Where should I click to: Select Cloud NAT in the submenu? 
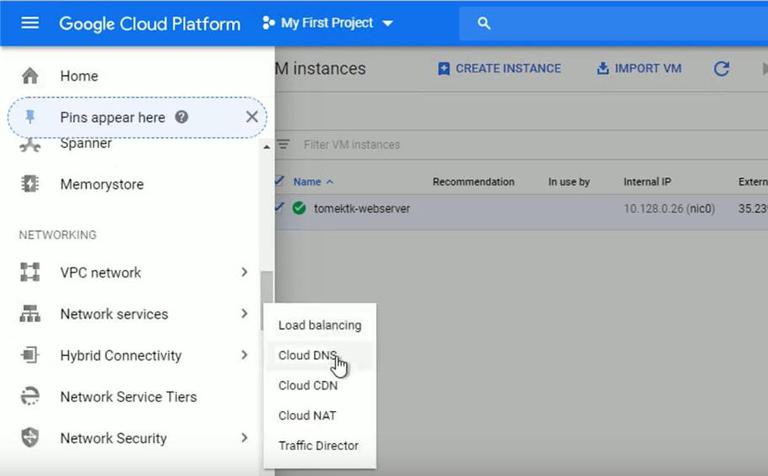307,416
